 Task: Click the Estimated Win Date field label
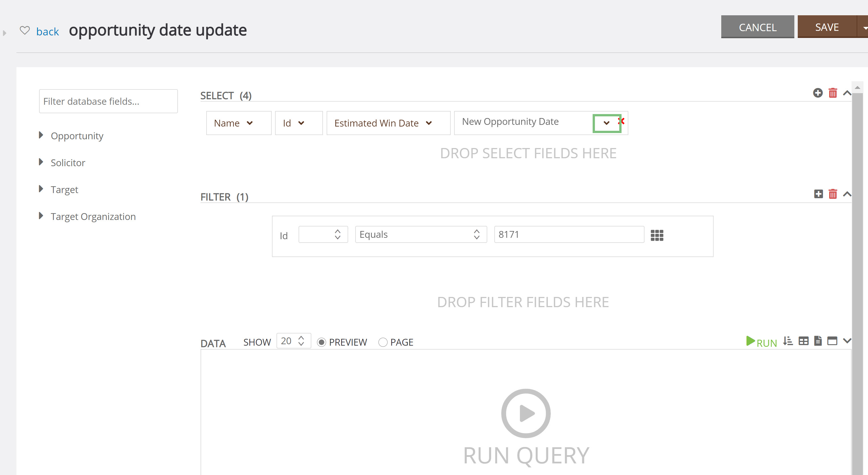[376, 123]
